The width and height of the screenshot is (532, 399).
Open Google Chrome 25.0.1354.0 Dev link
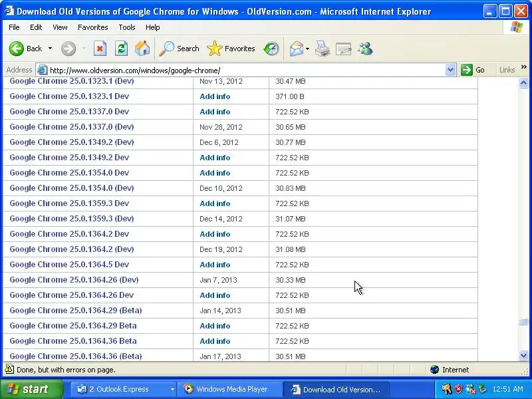(69, 172)
